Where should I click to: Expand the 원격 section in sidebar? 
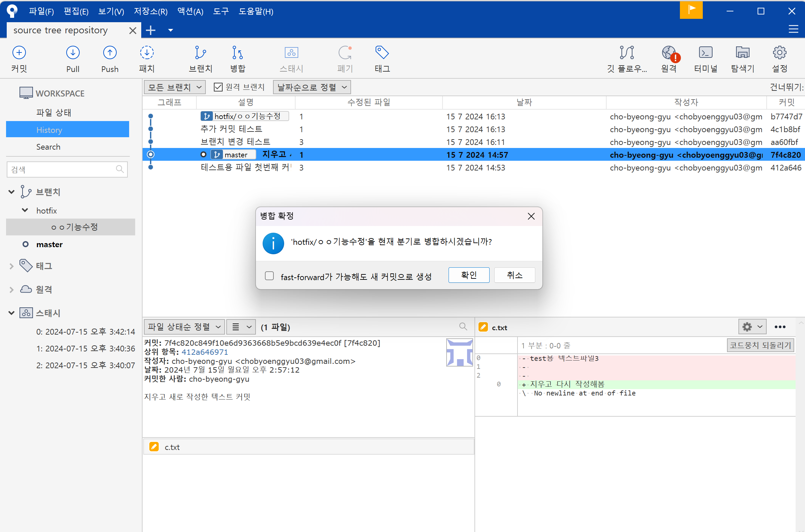(11, 290)
